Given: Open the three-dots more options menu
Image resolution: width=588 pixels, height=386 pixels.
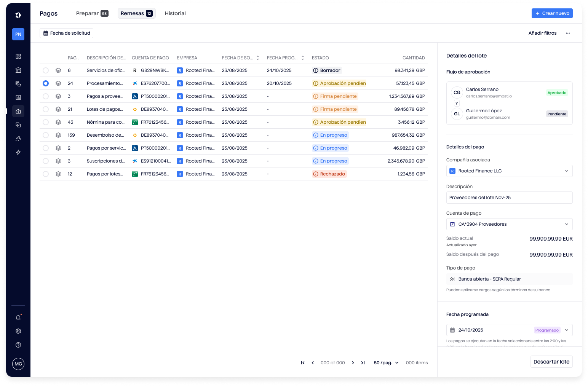Looking at the screenshot, I should [x=567, y=33].
